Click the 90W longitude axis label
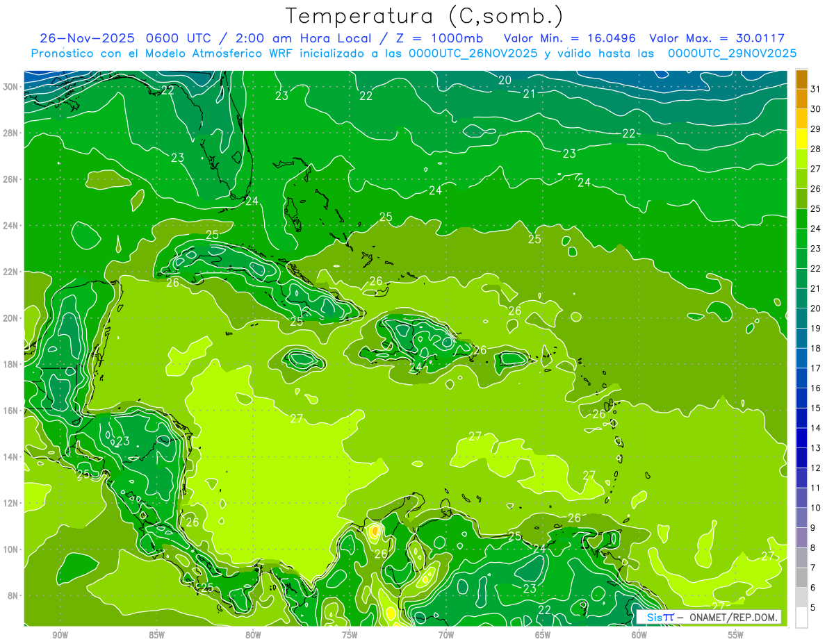The image size is (834, 644). 60,635
